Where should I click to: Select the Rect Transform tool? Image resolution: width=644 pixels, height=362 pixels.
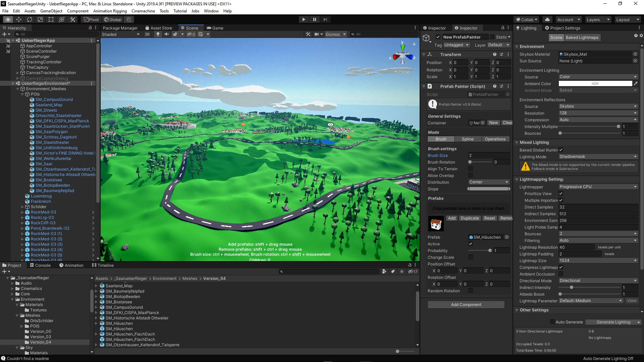(x=51, y=19)
